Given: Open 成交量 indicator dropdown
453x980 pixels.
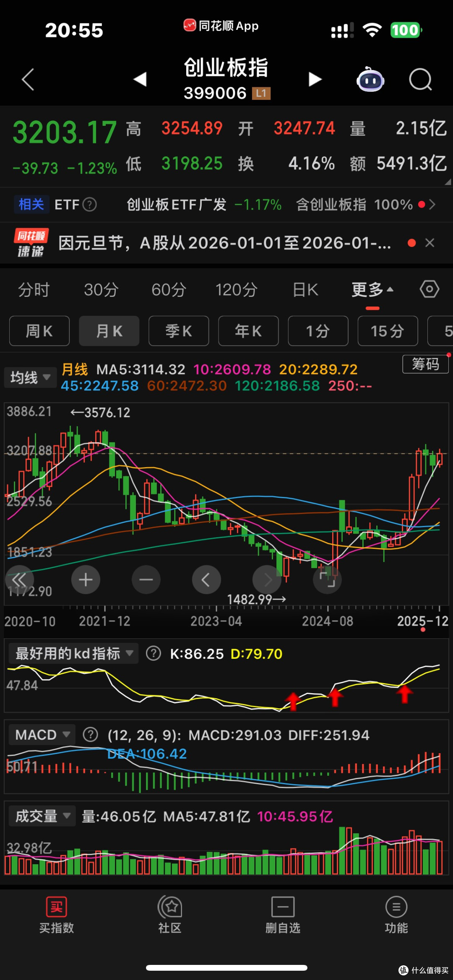Looking at the screenshot, I should coord(42,816).
